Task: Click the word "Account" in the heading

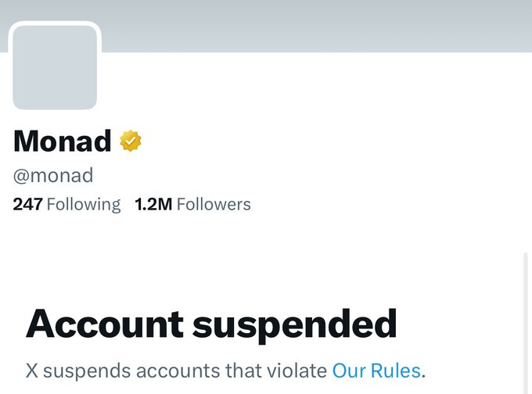Action: click(103, 324)
